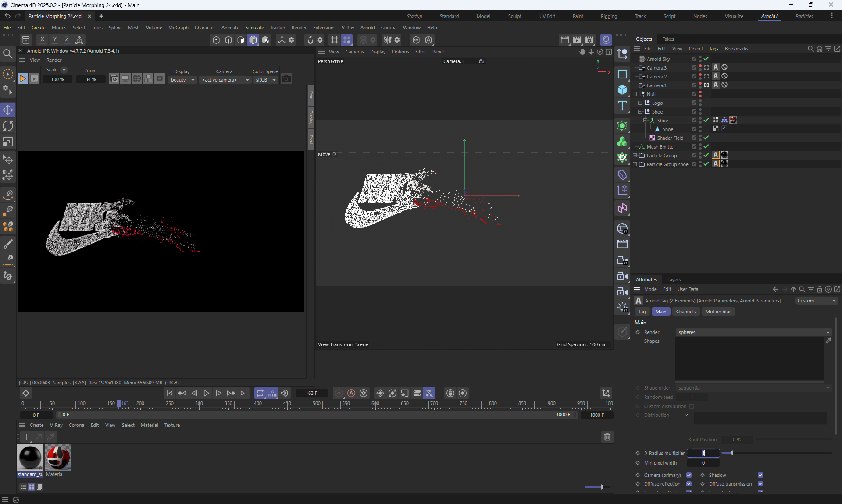
Task: Add a Cube primitive from the palette
Action: [622, 90]
